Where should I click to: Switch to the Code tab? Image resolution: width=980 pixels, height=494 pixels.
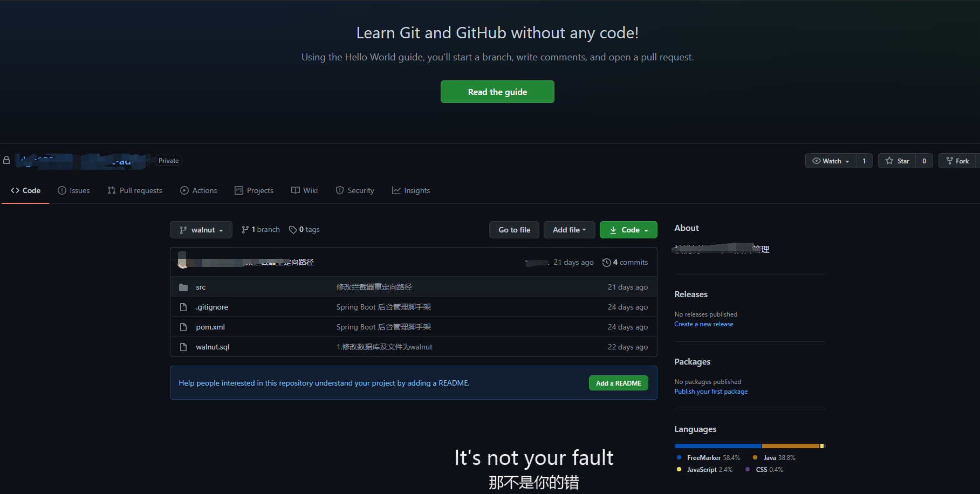[25, 190]
